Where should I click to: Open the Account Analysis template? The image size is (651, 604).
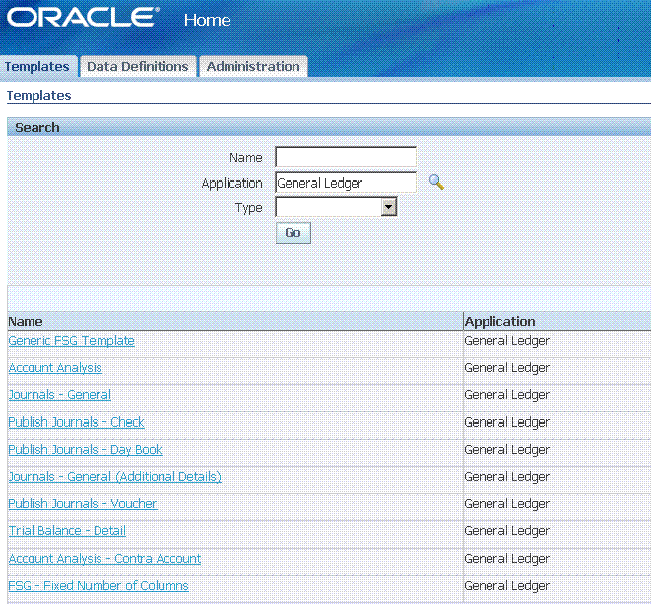55,368
